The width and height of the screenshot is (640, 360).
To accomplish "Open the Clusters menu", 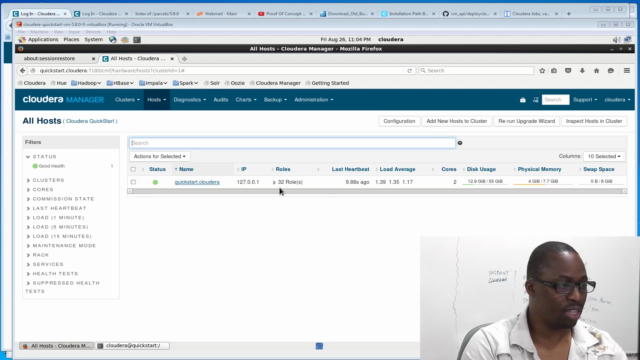I will coord(127,100).
